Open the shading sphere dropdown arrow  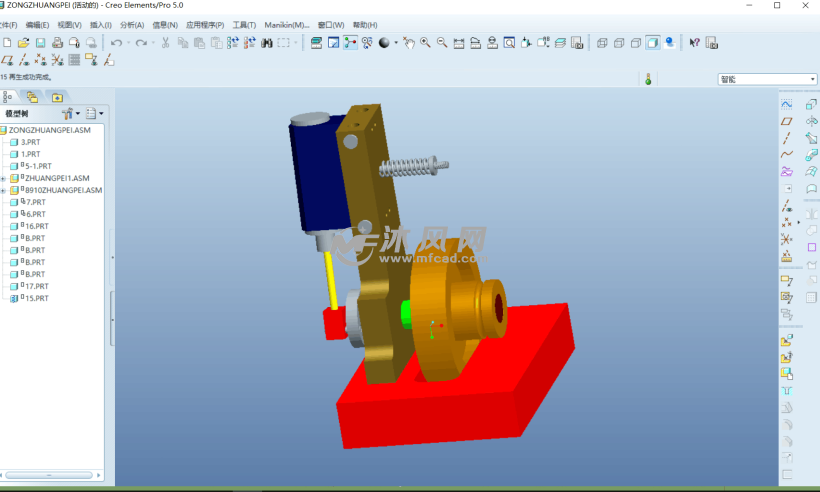(396, 43)
